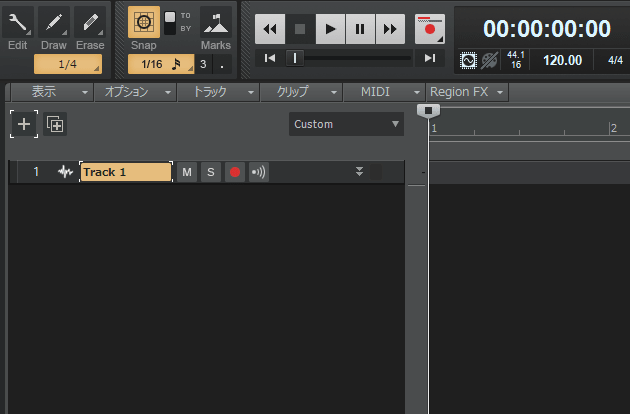Open the 1/4 draw resolution dropdown
This screenshot has width=630, height=414.
click(x=68, y=64)
